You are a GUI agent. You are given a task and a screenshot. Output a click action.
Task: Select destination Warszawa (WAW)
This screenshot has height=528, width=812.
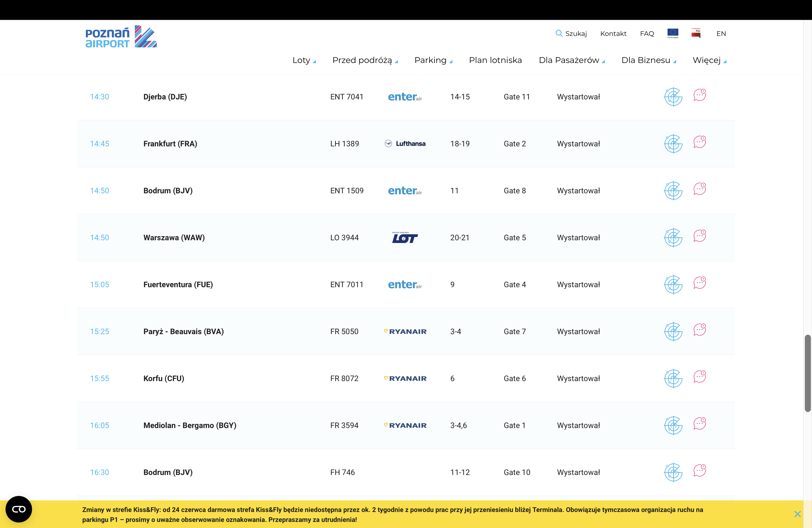174,238
